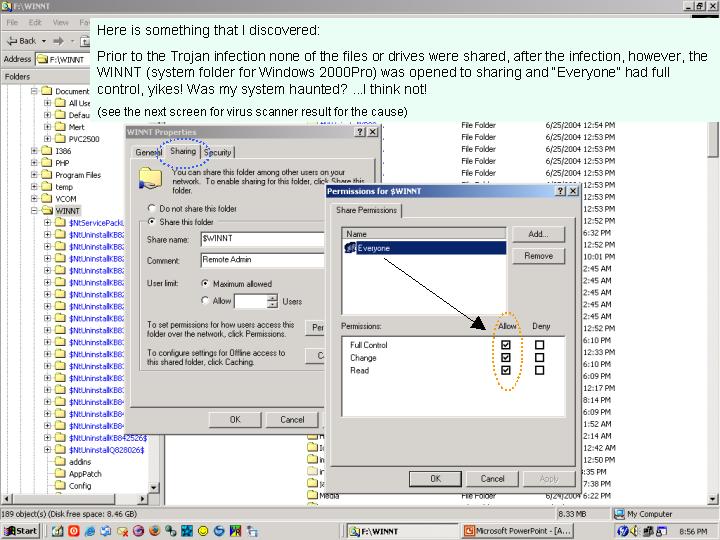Click the yellow smiley icon in Quick Launch
720x540 pixels.
[203, 531]
